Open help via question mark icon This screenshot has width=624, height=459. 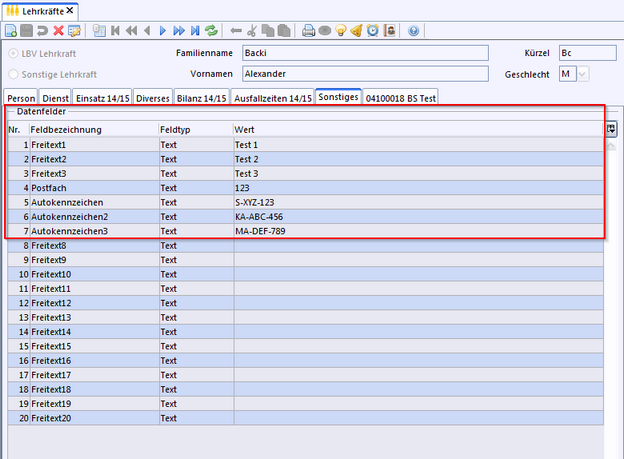coord(413,31)
